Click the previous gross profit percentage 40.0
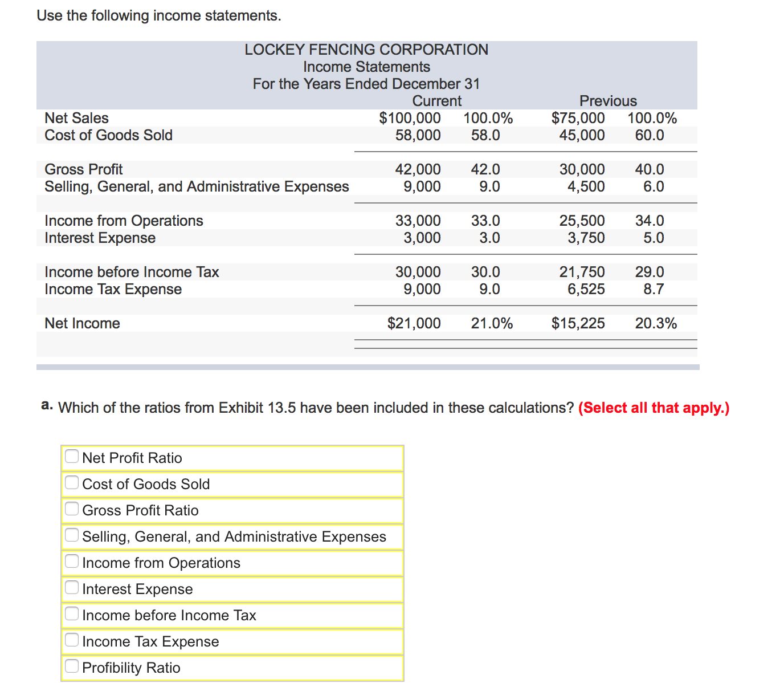The image size is (784, 683). click(650, 169)
